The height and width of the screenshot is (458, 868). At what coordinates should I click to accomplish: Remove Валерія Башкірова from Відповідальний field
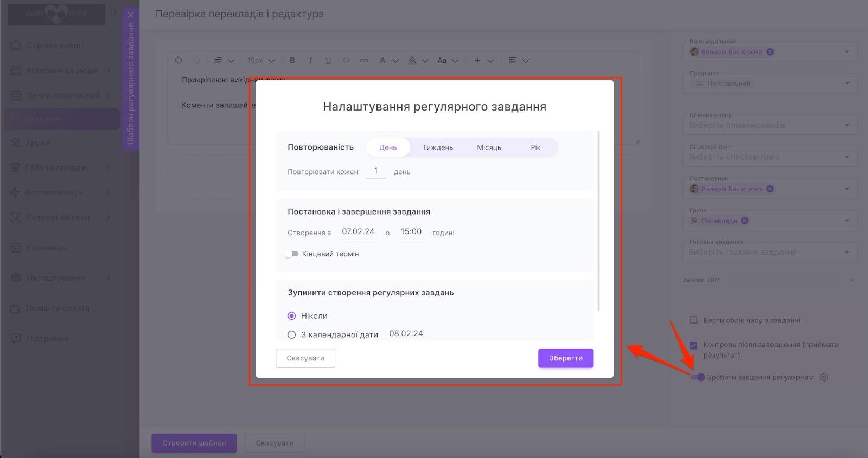pos(770,52)
